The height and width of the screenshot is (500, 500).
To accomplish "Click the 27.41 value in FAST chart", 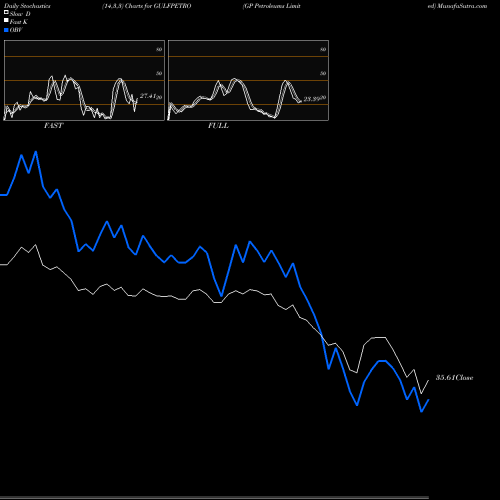I will (148, 96).
